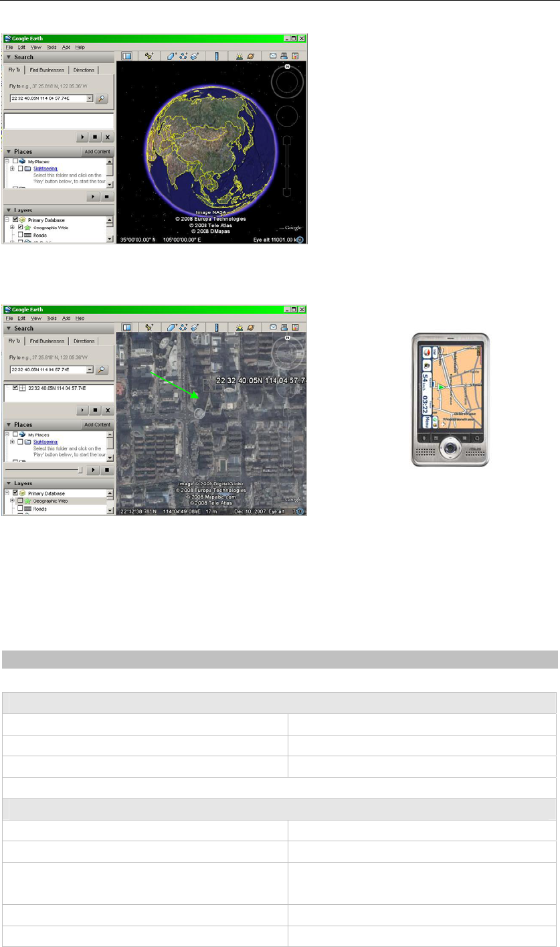Screen dimensions: 560x947
Task: Click magnifier search button in globe view window
Action: coord(102,98)
